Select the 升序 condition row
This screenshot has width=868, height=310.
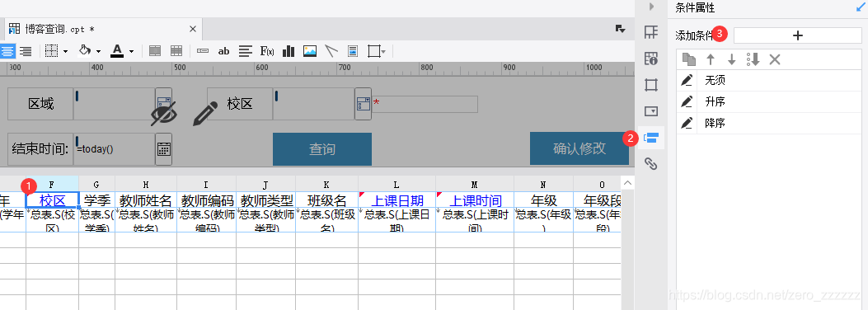(x=769, y=102)
